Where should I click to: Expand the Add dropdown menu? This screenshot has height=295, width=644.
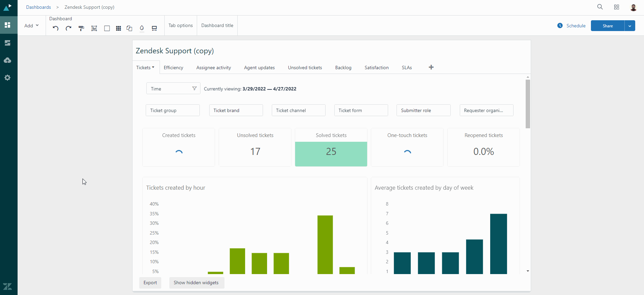coord(31,26)
